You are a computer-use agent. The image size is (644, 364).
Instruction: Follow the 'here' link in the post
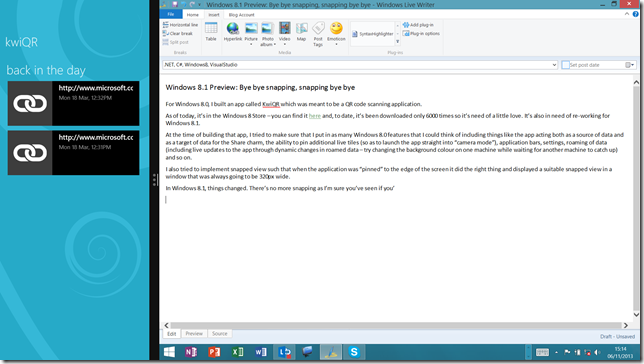pos(315,116)
